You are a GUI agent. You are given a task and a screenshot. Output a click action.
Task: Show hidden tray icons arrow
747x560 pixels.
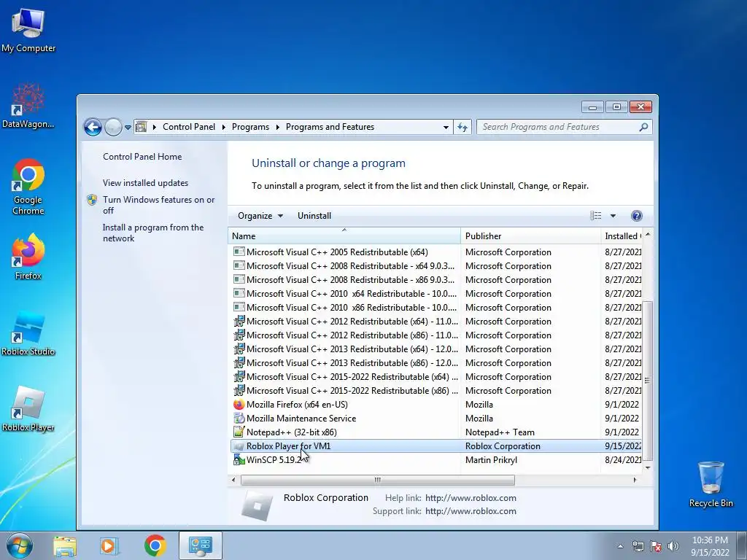point(620,546)
